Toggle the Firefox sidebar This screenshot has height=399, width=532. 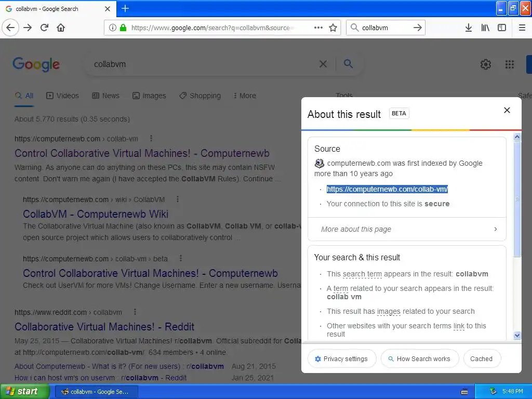502,28
